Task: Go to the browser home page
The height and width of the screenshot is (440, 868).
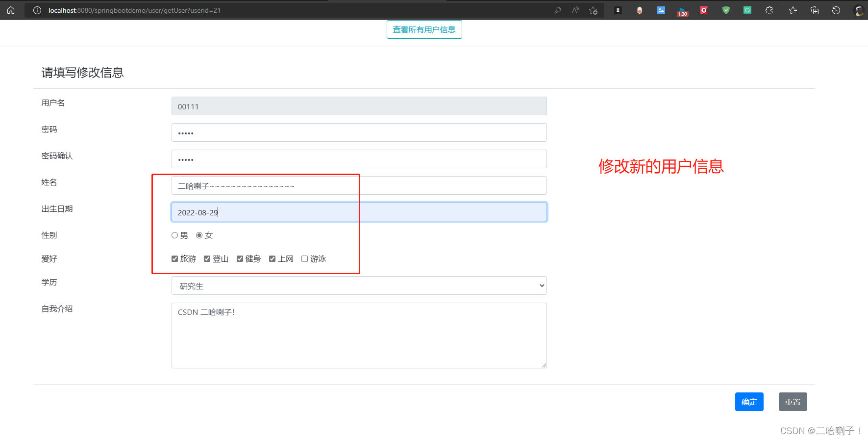Action: 11,10
